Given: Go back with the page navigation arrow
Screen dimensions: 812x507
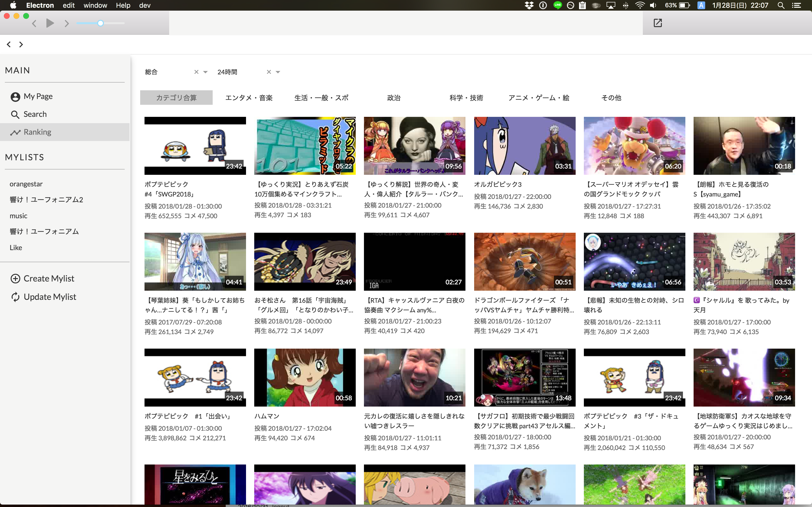Looking at the screenshot, I should [9, 44].
